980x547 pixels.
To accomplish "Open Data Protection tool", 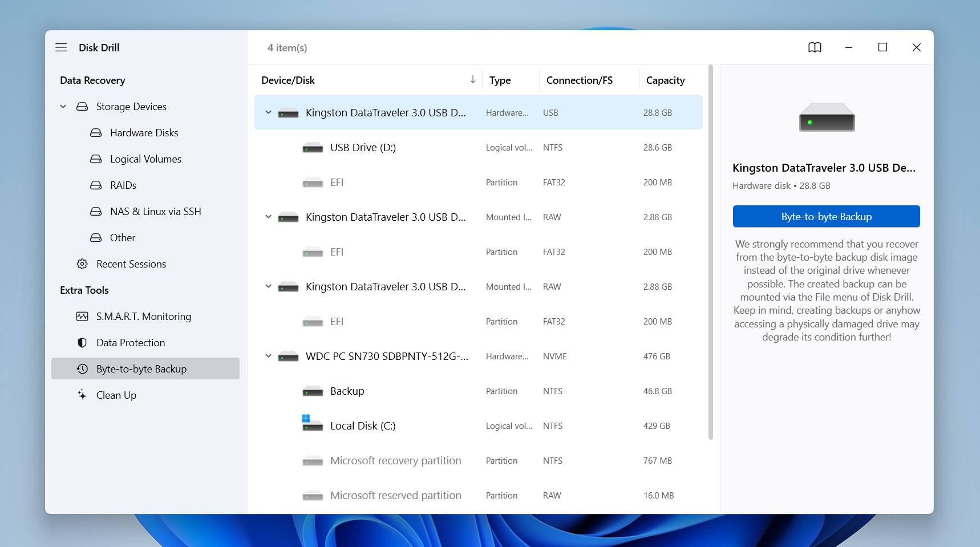I will pyautogui.click(x=131, y=343).
